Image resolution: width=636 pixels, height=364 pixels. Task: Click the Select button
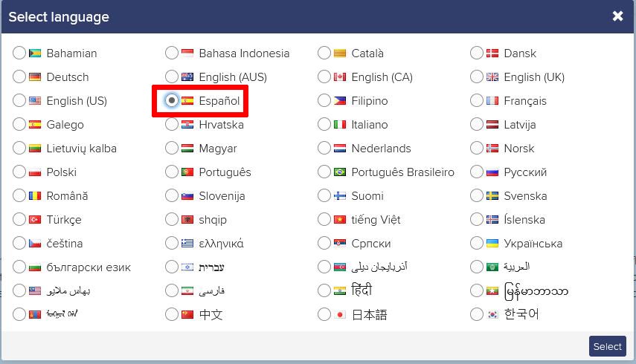[x=607, y=346]
